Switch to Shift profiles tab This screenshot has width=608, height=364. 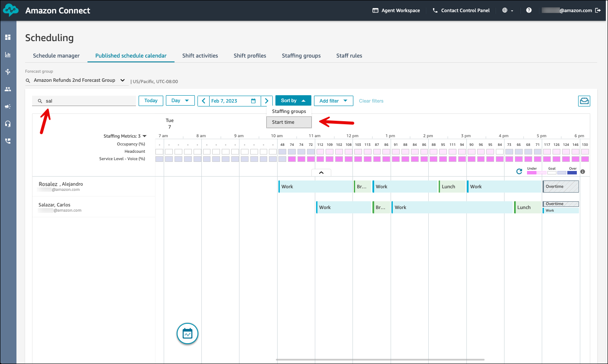250,56
